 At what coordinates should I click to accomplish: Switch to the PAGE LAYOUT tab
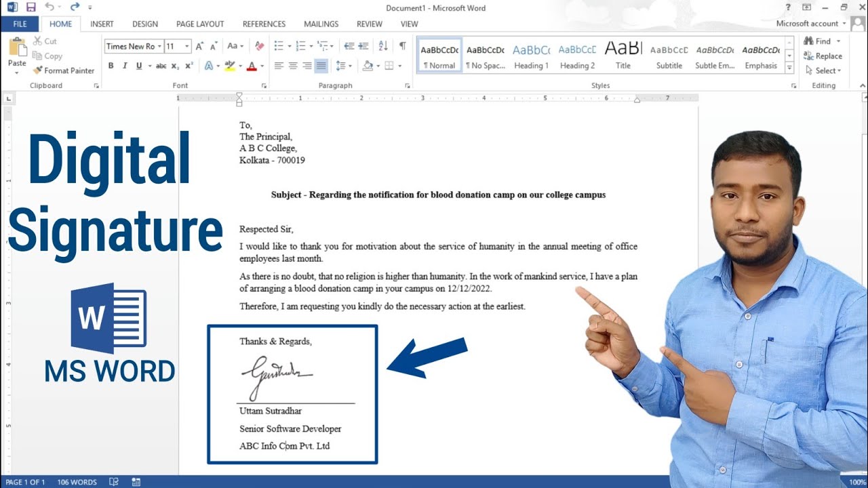[200, 24]
